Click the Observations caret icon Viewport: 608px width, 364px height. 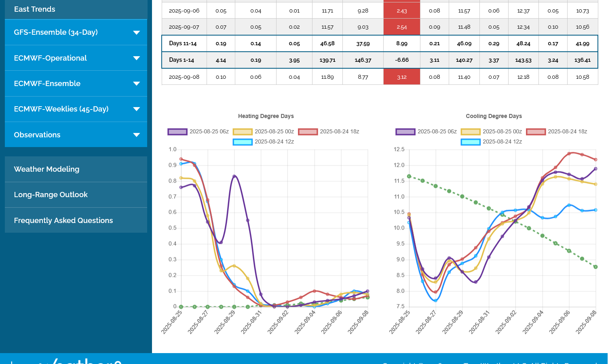(x=137, y=135)
